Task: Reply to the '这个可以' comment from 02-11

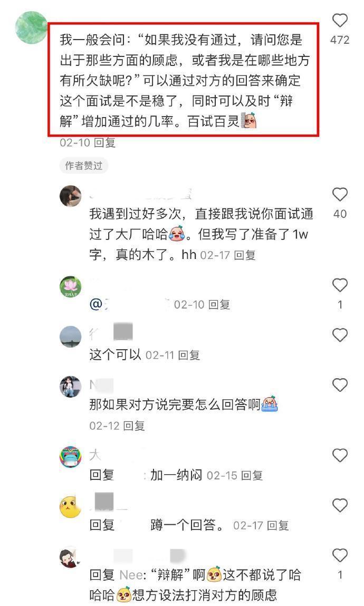Action: pyautogui.click(x=189, y=355)
